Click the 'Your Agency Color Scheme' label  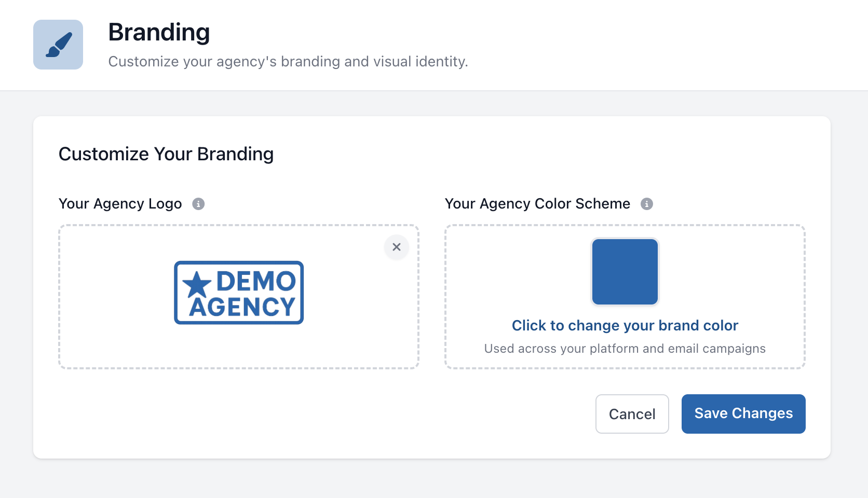pos(537,204)
